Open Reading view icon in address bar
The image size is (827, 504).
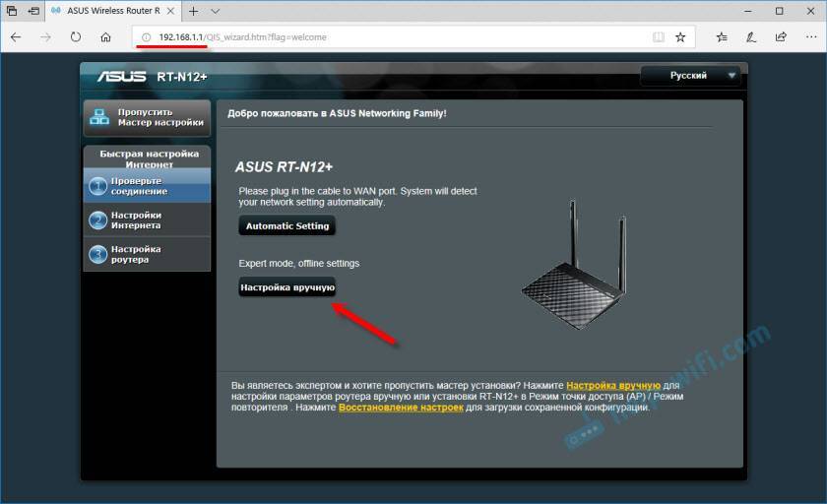pos(659,36)
